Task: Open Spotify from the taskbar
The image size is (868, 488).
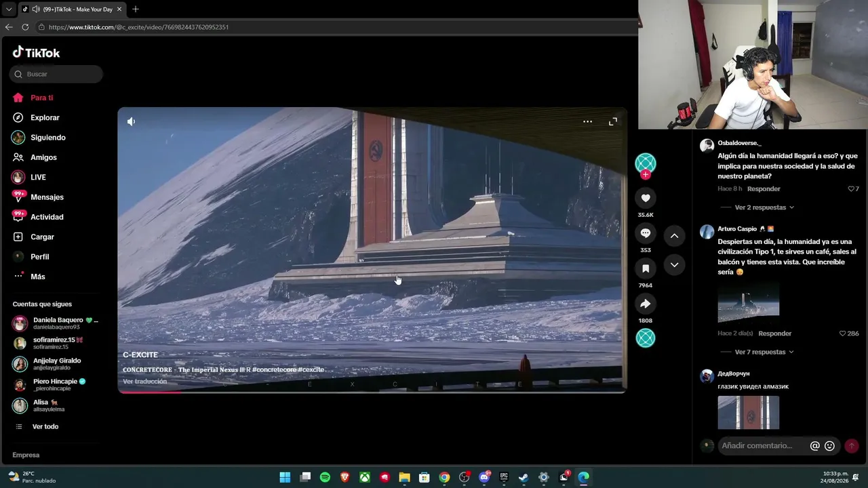Action: pyautogui.click(x=325, y=477)
